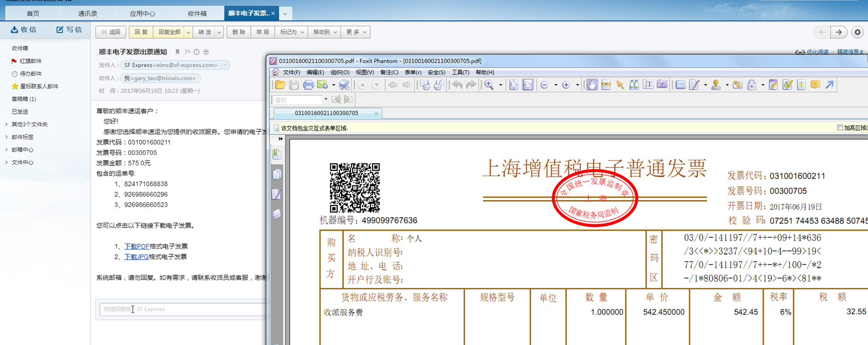Click the padlock security icon

coord(751,85)
